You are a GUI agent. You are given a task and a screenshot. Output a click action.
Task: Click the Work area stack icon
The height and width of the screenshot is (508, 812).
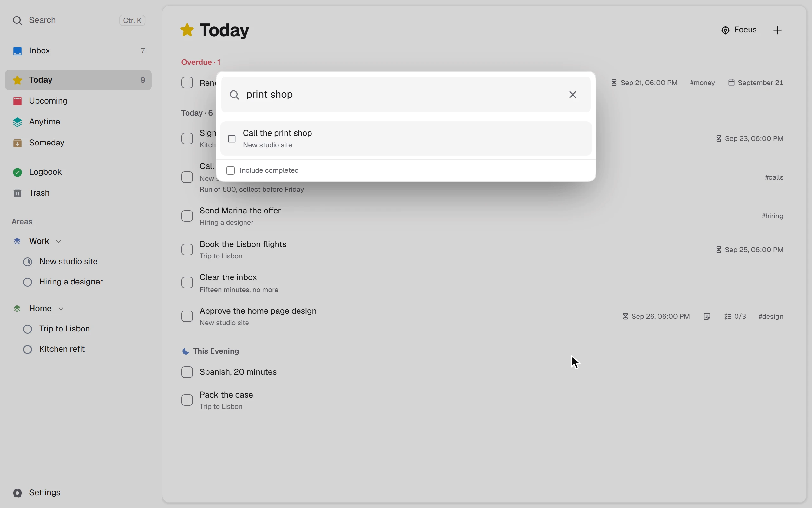click(x=17, y=242)
